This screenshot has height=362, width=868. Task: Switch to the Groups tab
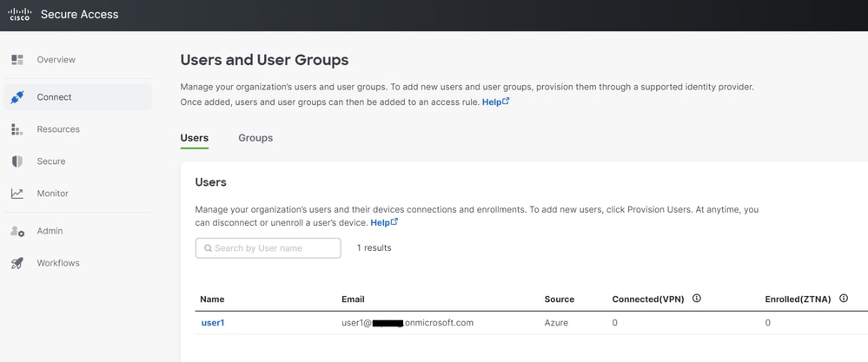coord(255,138)
